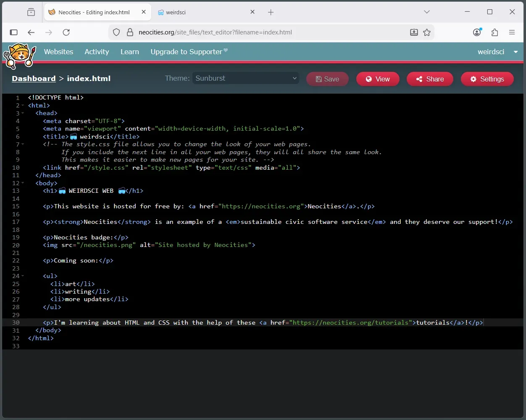The image size is (526, 420).
Task: Click line number 13 in the gutter
Action: [x=16, y=191]
